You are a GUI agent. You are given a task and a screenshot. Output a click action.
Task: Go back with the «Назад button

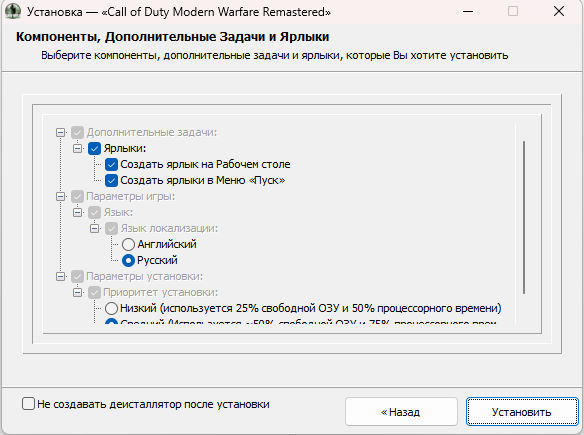[x=401, y=412]
